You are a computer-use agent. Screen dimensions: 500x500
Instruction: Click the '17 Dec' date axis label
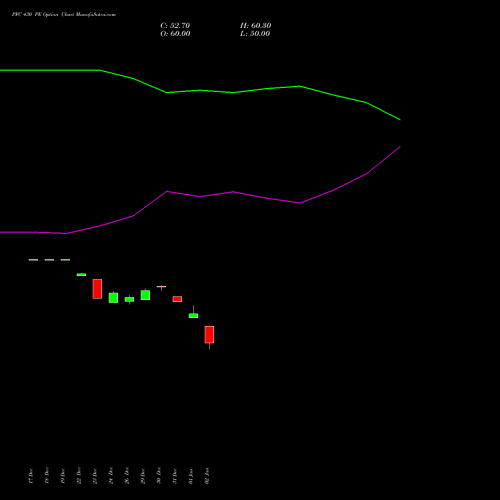coord(31,476)
